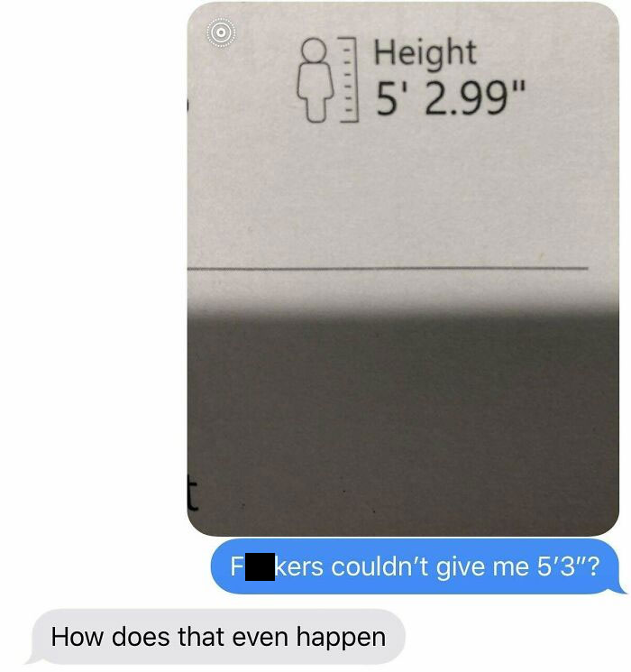The image size is (631, 672).
Task: Click the gray bubble's tail corner
Action: (x=31, y=659)
